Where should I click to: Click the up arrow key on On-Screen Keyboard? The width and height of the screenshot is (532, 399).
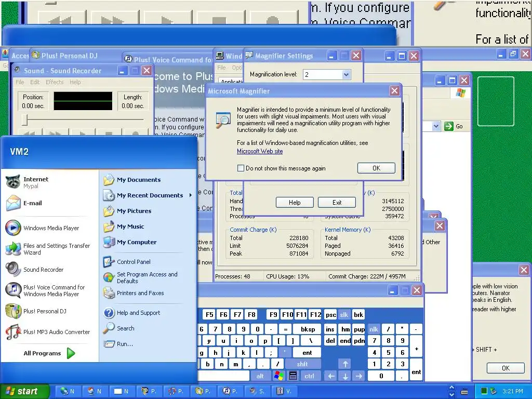pos(345,364)
